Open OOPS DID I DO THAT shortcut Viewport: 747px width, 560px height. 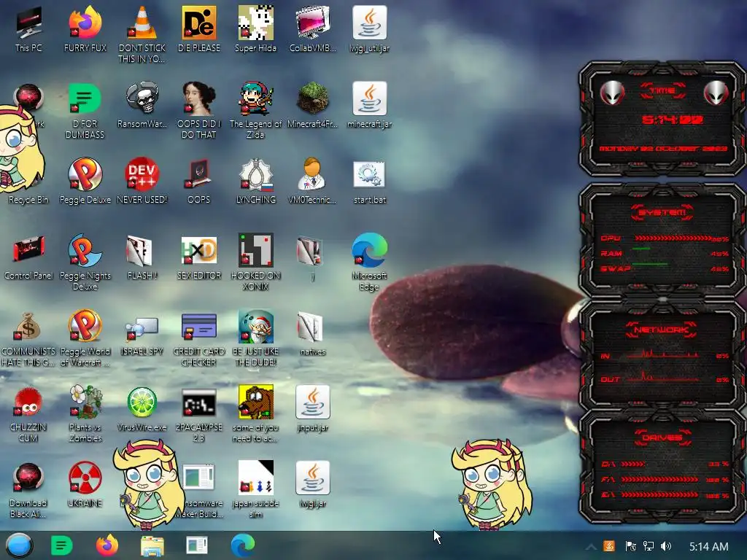tap(198, 111)
